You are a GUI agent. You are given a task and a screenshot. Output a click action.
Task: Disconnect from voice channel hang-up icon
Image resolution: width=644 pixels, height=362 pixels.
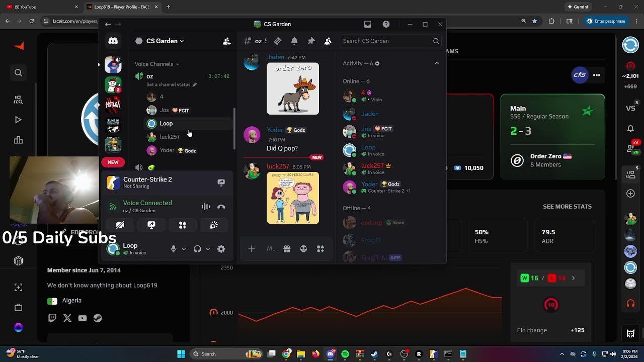[221, 207]
